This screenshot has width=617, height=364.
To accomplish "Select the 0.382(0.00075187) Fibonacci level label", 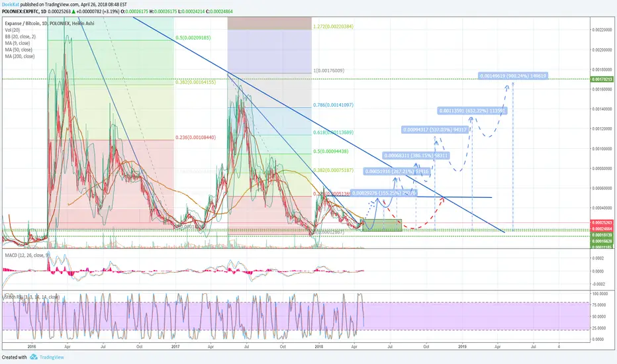I will (333, 170).
